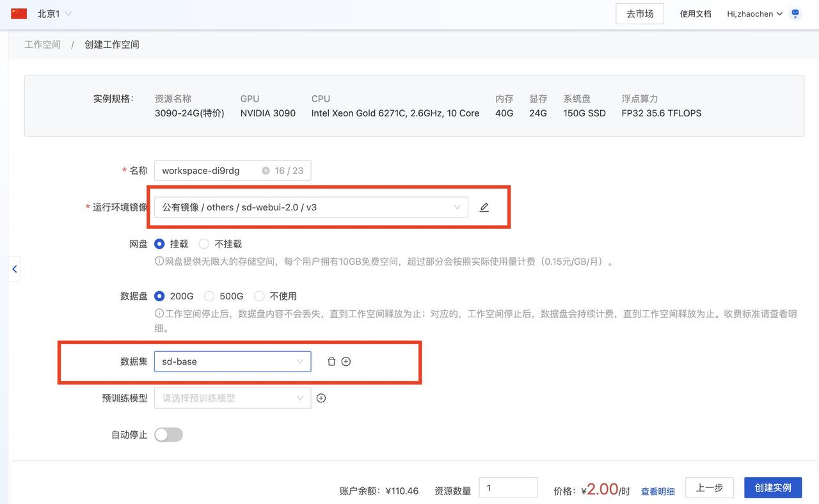Click the workspace name input field
The image size is (819, 504).
point(232,171)
